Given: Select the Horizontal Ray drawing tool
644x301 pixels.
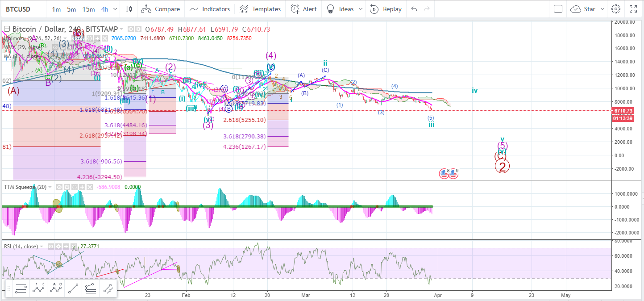Looking at the screenshot, I should 21,289.
